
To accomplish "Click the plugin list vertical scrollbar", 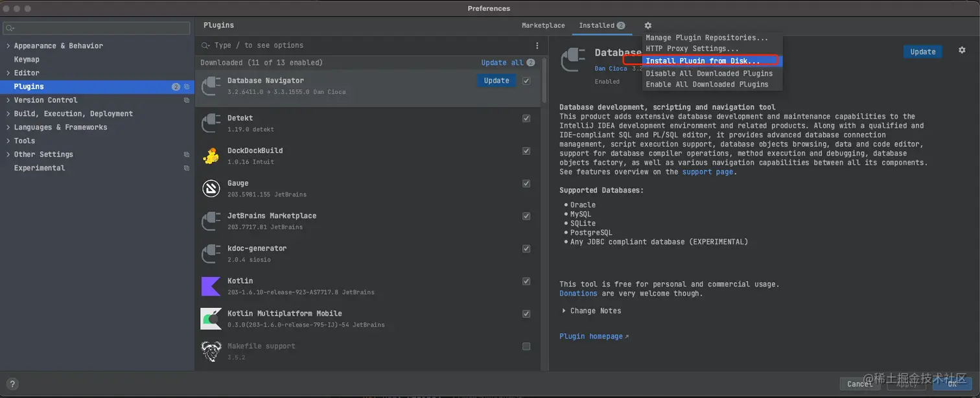I will tap(544, 81).
